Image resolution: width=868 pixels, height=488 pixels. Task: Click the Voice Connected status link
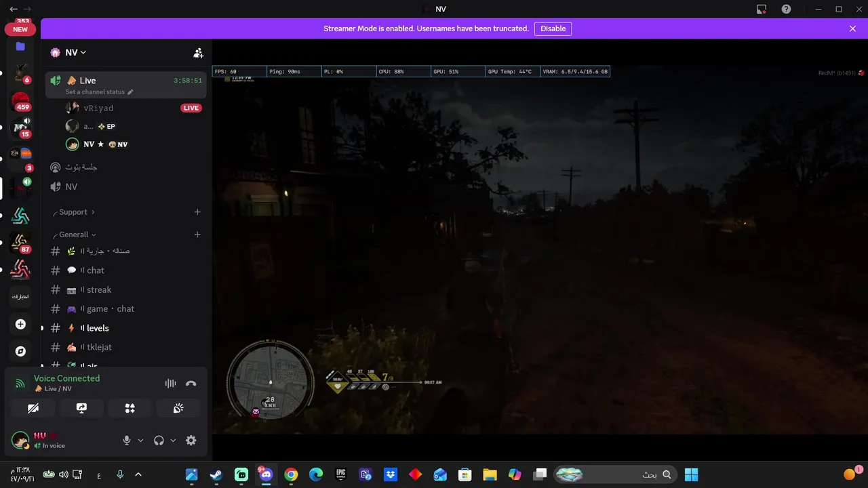67,378
